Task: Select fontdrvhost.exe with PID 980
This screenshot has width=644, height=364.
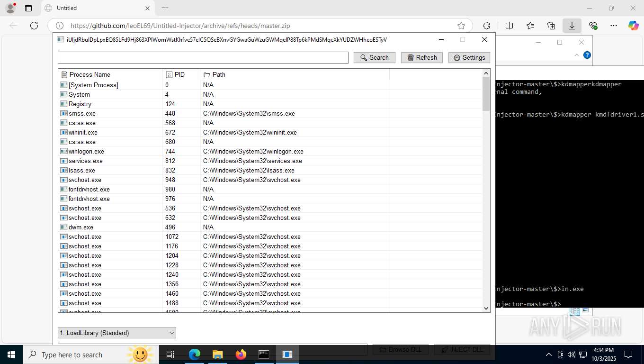Action: (x=270, y=189)
